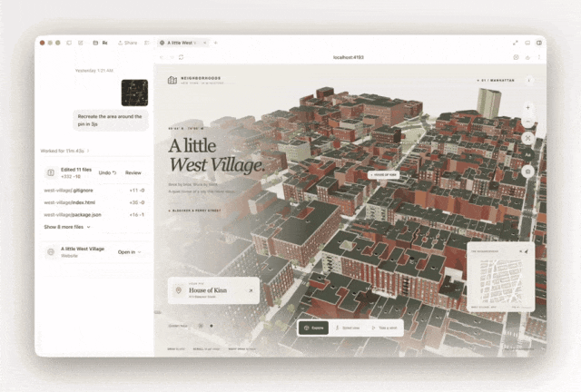Undo the file edits
Viewport: 581px width, 392px height.
coord(107,172)
